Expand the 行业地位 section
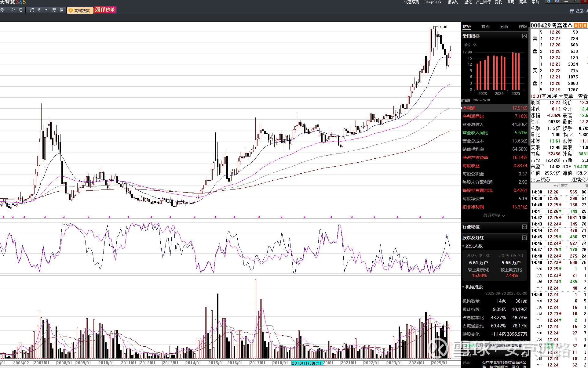588x368 pixels. [524, 227]
